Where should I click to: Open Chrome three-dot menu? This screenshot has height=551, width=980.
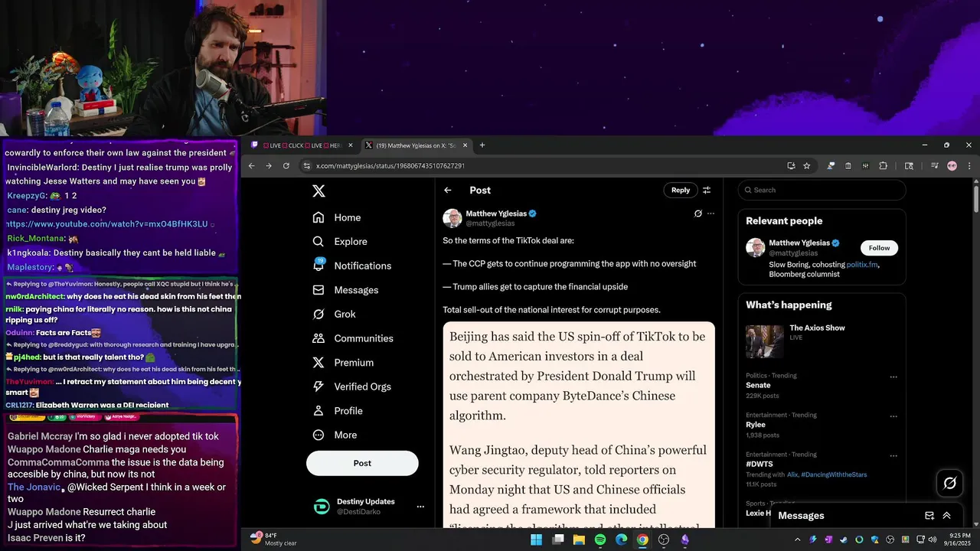point(969,166)
